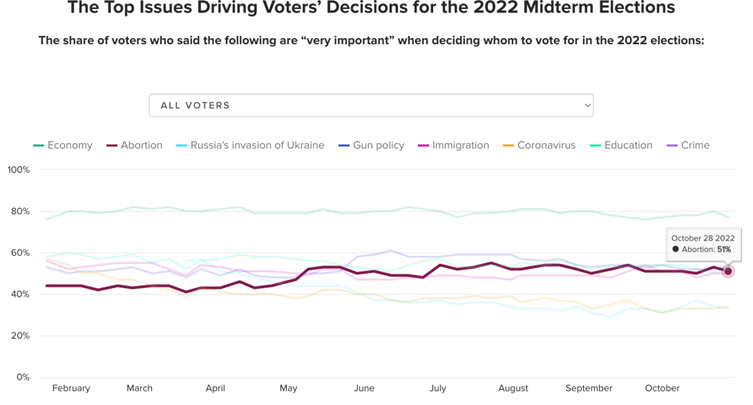This screenshot has height=405, width=753.
Task: Click the Crime purple legend marker
Action: [672, 146]
